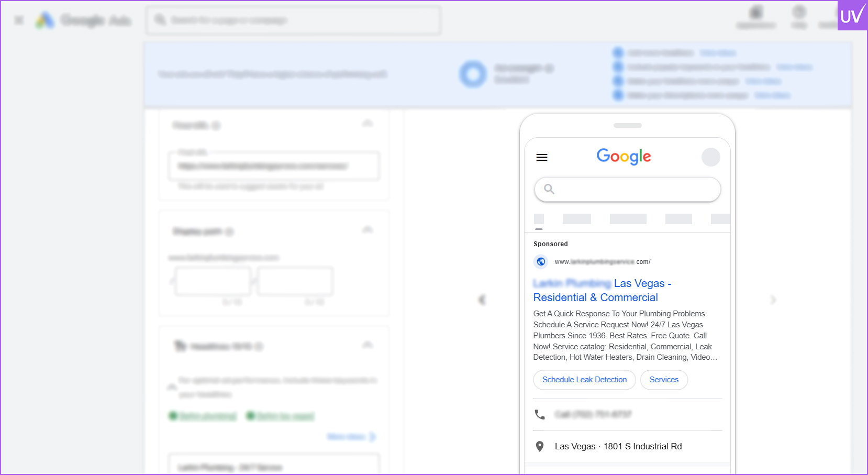Collapse the Final URL section

click(368, 124)
